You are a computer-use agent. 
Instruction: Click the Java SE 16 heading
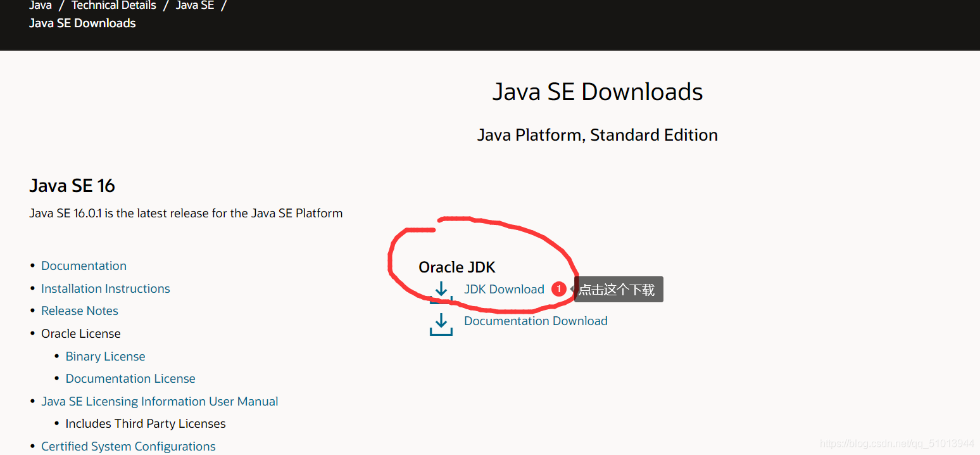[x=72, y=186]
